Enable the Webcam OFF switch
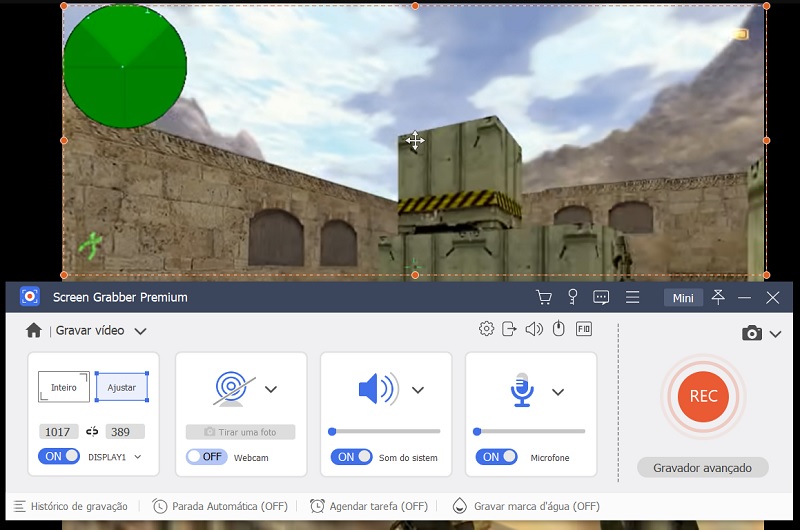The width and height of the screenshot is (800, 530). point(206,457)
